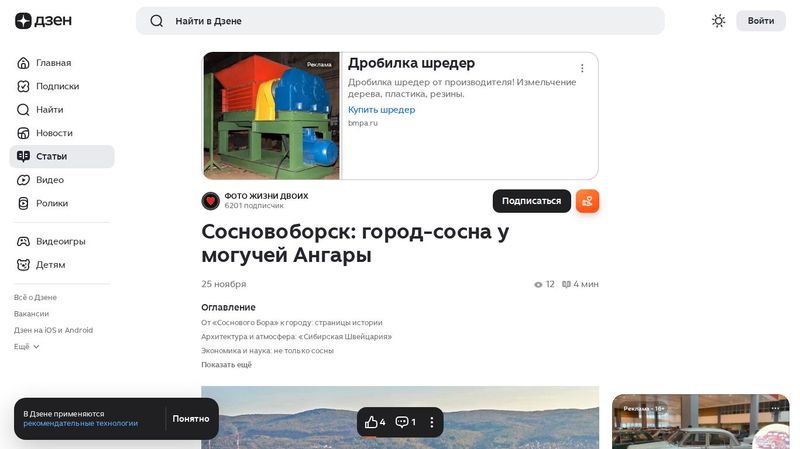Image resolution: width=800 pixels, height=449 pixels.
Task: Click the ФОТО ЖИЗНИ ДВОИХ channel avatar
Action: [x=210, y=201]
